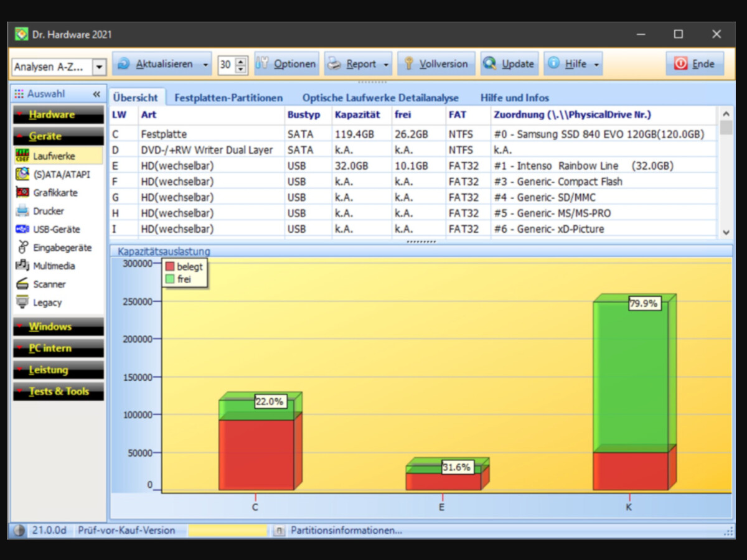The image size is (747, 560).
Task: Open the Optische Laufwerke Detailanalyse tab
Action: coord(380,98)
